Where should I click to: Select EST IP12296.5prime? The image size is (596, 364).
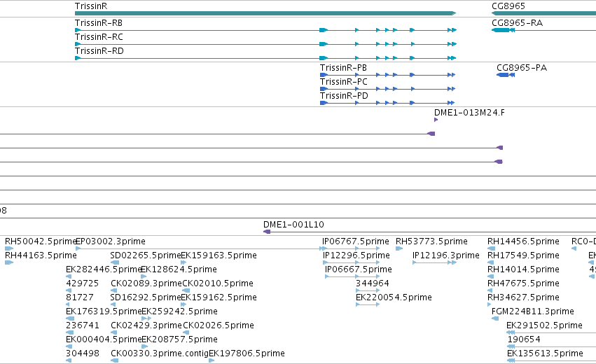356,255
